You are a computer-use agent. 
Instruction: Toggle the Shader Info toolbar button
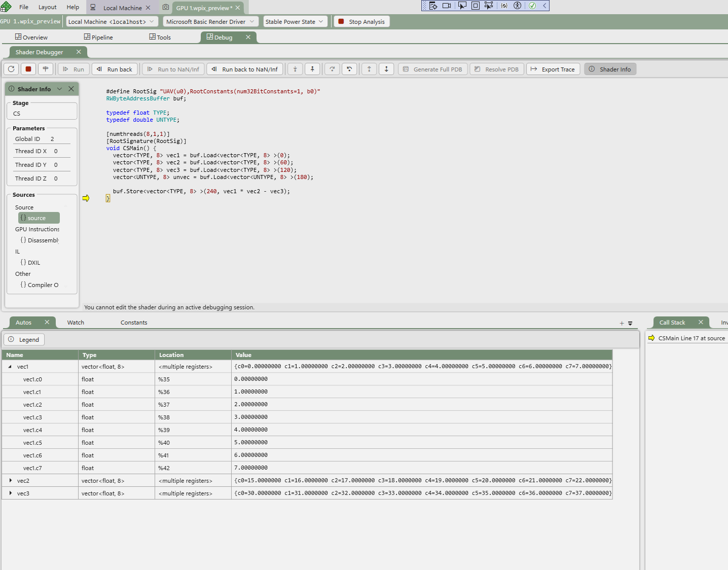[610, 69]
